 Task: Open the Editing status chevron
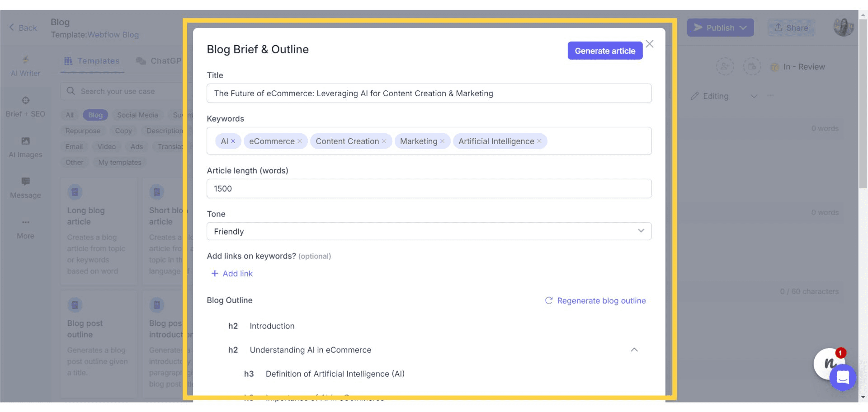tap(754, 96)
